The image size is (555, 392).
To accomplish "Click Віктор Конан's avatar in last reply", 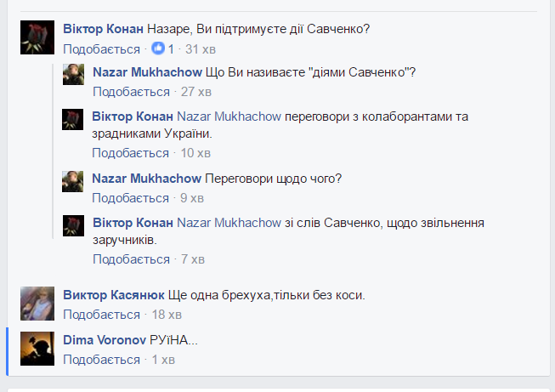I will click(73, 225).
